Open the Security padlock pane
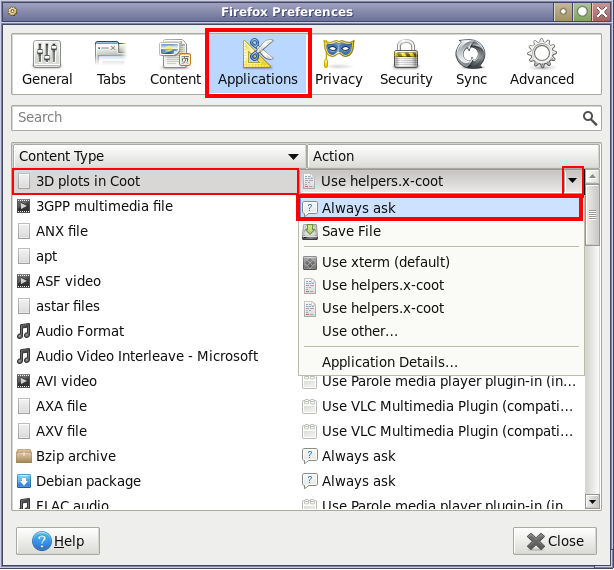The image size is (614, 570). 406,63
